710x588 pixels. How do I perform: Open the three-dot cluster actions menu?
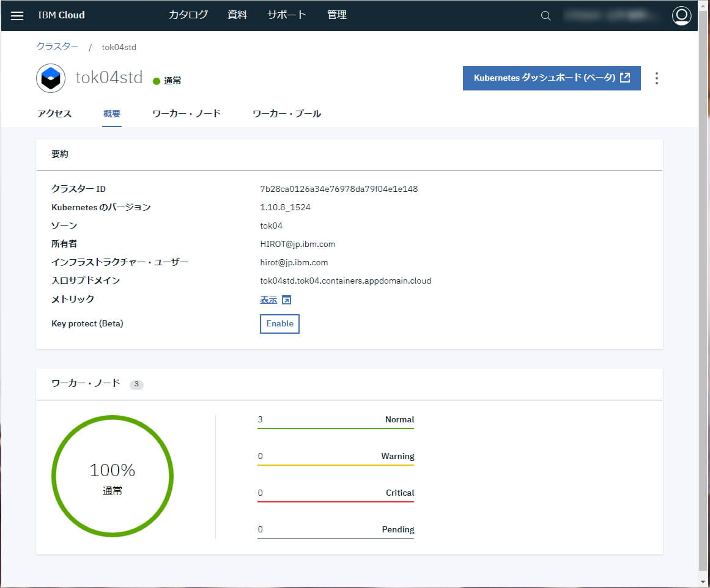click(657, 78)
